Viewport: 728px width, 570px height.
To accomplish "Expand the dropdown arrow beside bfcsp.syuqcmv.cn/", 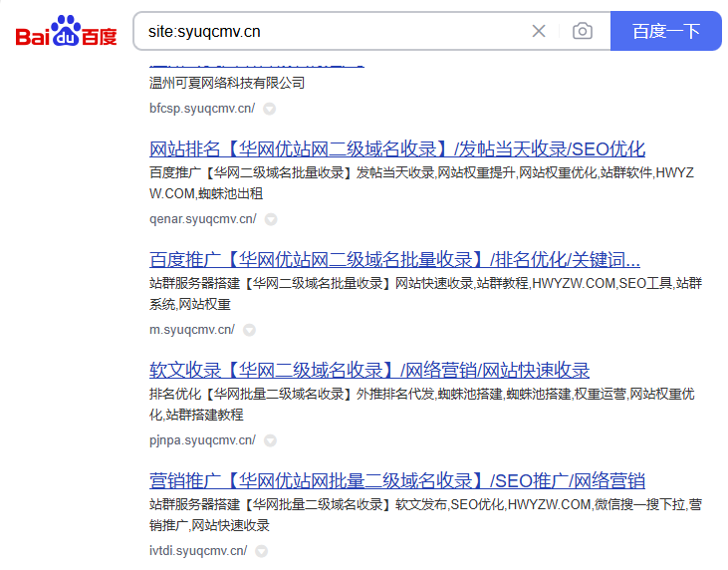I will (269, 109).
